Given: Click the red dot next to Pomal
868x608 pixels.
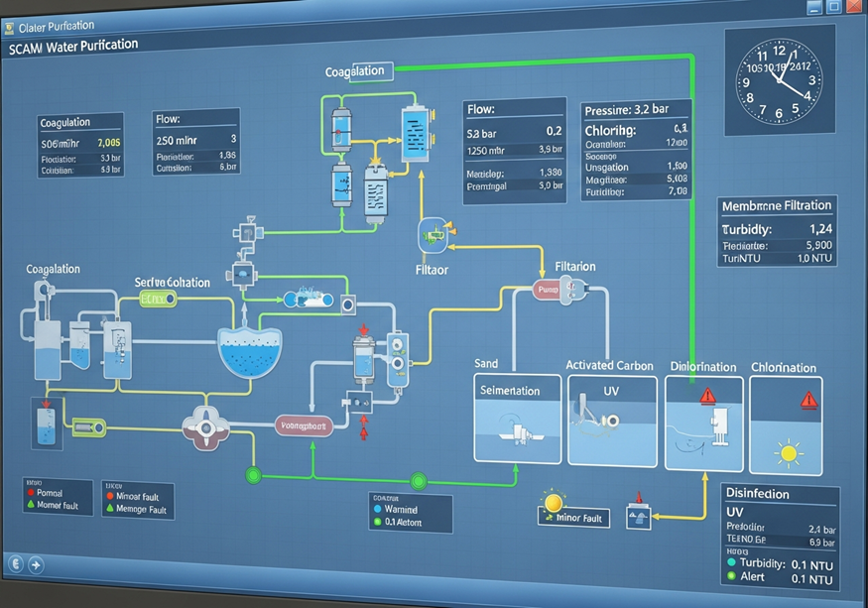Looking at the screenshot, I should [x=31, y=492].
